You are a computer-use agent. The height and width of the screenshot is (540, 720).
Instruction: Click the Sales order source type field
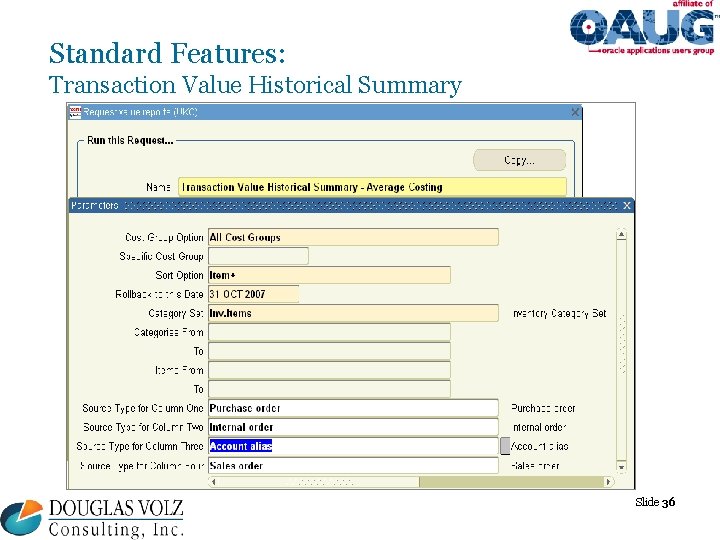[x=353, y=465]
